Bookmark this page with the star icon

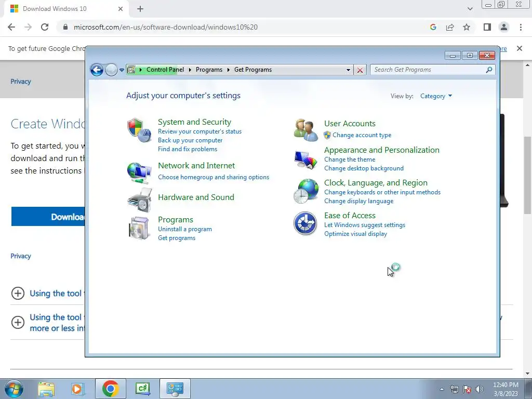tap(467, 27)
